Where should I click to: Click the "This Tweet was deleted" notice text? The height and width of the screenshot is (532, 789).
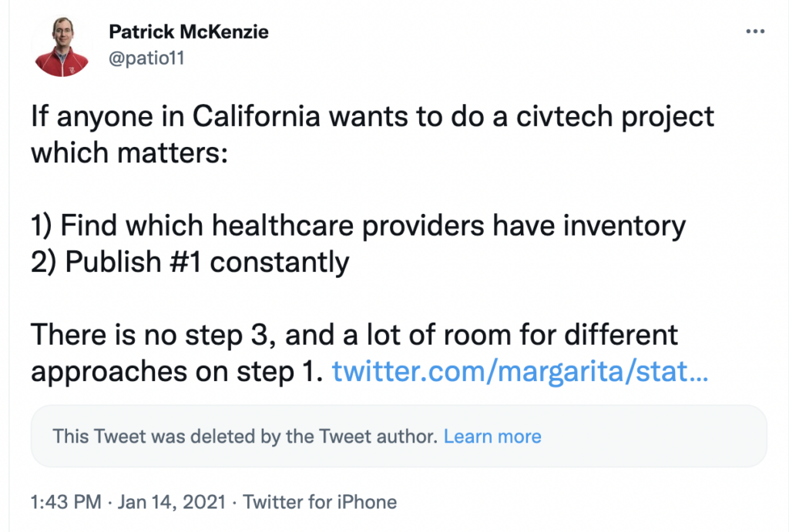pyautogui.click(x=245, y=437)
